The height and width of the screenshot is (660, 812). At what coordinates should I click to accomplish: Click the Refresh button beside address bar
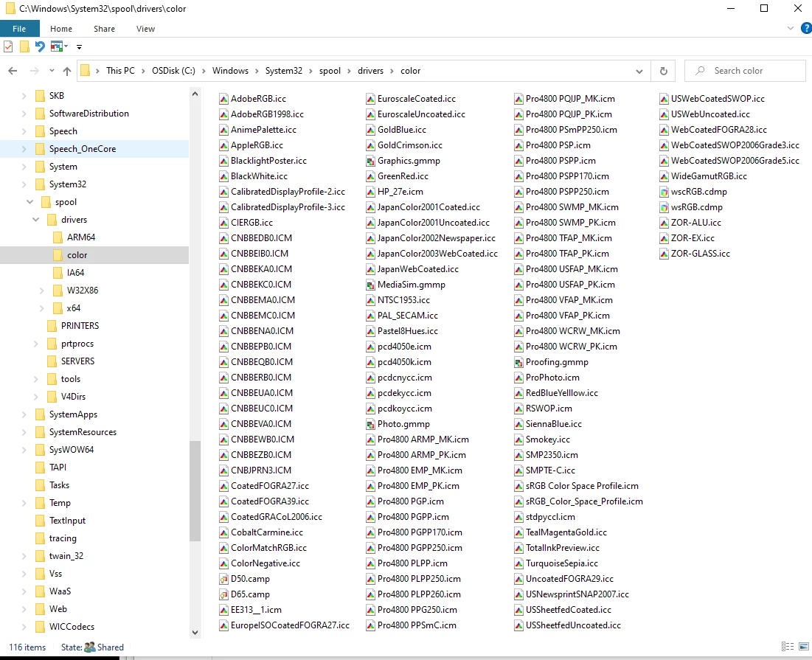[x=663, y=71]
